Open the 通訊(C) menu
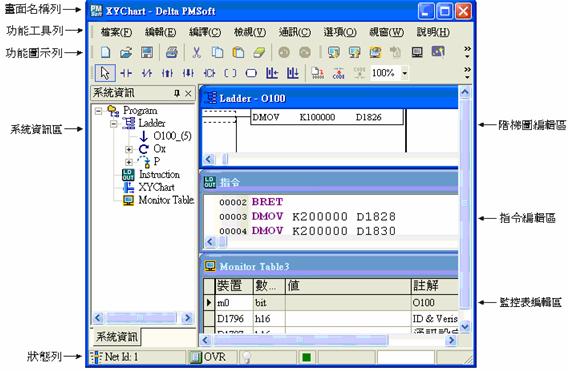The image size is (568, 371). click(x=295, y=32)
